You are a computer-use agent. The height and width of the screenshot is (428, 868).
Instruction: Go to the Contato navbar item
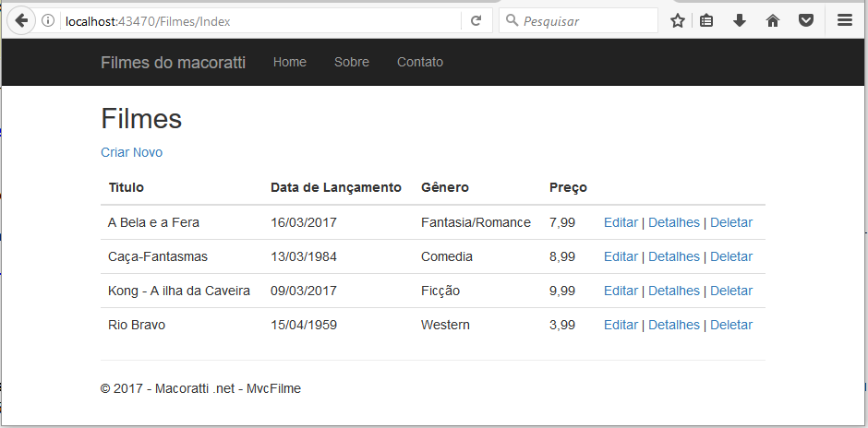420,62
